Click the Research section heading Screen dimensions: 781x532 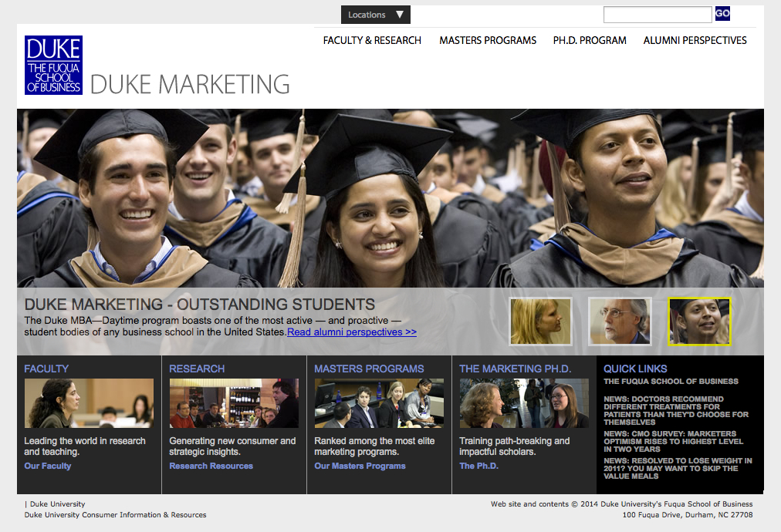197,369
